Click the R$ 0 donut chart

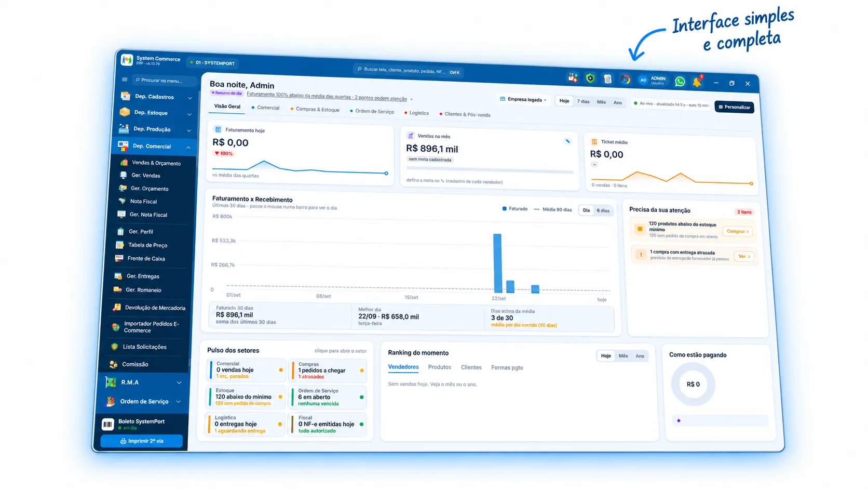click(693, 385)
